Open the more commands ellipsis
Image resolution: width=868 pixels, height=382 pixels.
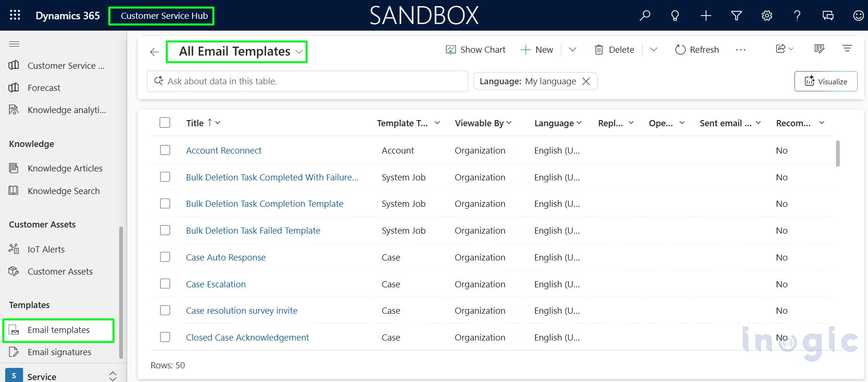coord(740,49)
